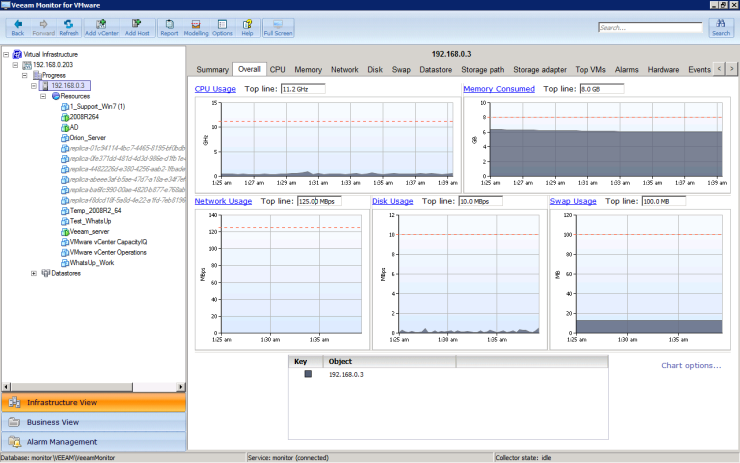Open the Options settings

point(222,28)
